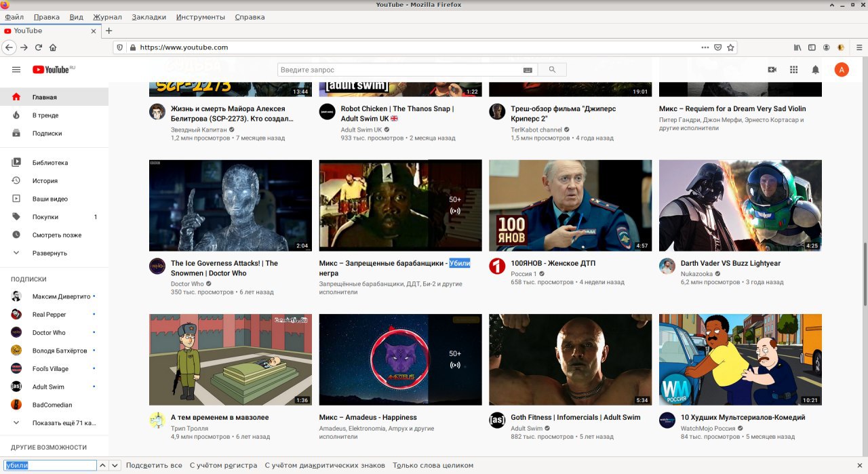The image size is (868, 474).
Task: Open Goth Fitness video thumbnail
Action: coord(570,359)
